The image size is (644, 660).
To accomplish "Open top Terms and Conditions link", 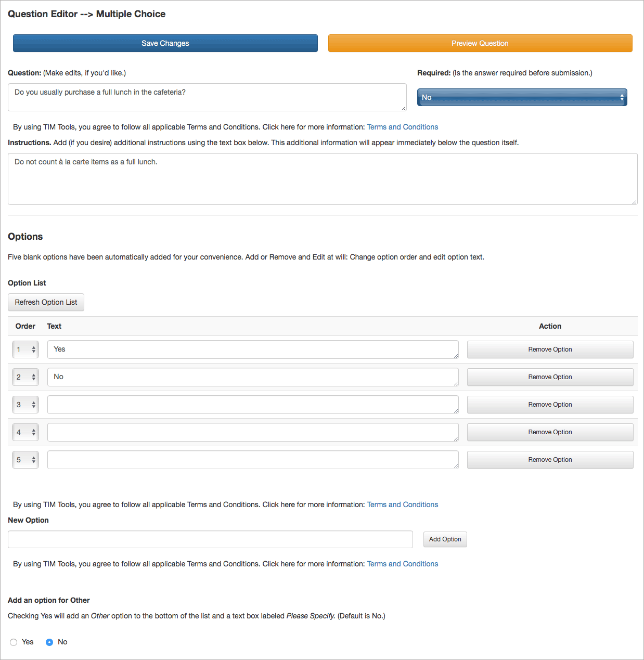I will click(403, 127).
